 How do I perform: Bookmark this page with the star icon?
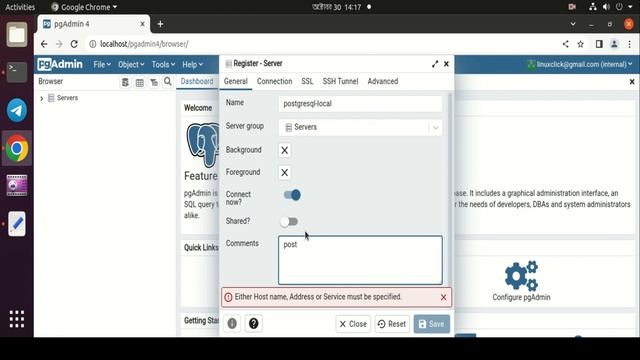580,44
